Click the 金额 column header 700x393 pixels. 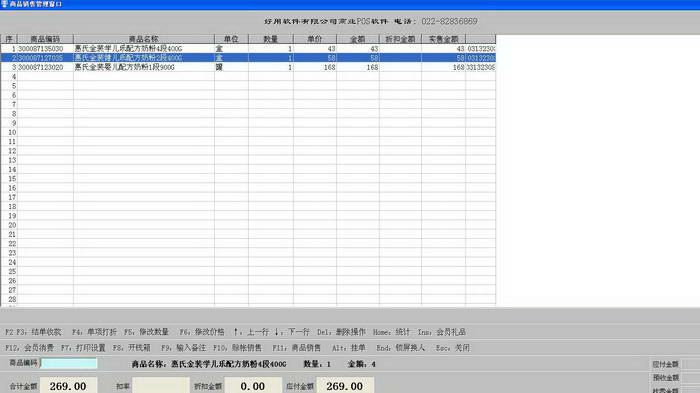click(x=358, y=39)
